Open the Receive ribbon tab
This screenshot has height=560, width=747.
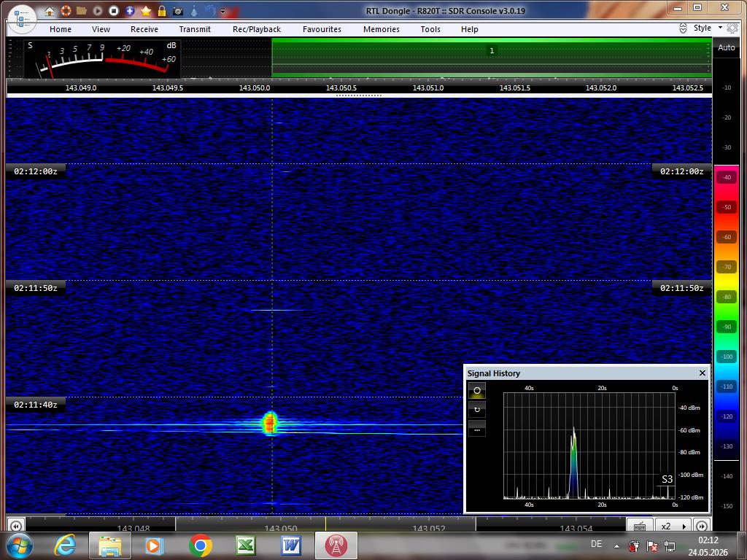pos(144,29)
